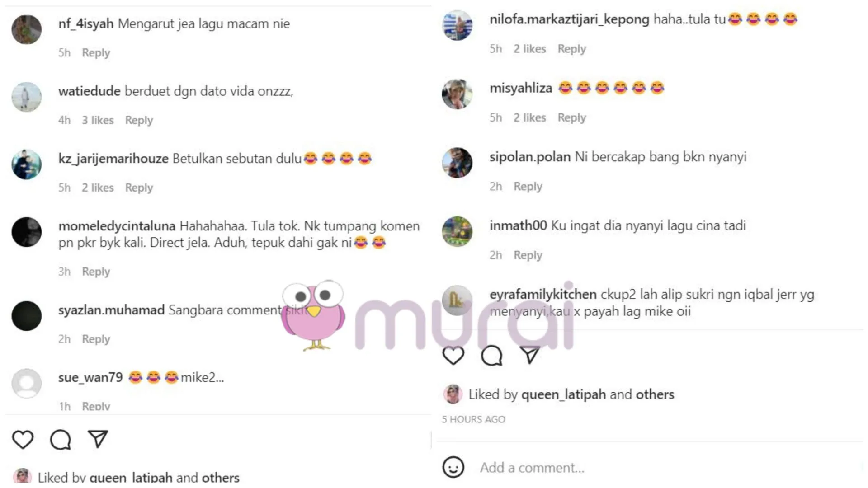Tap the left-panel heart icon
868x488 pixels.
click(x=23, y=440)
